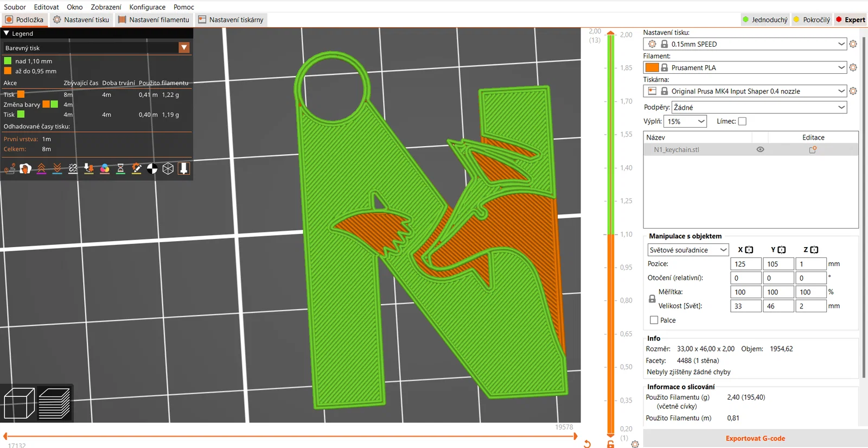868x448 pixels.
Task: Switch to 3D editor view cube
Action: tap(19, 403)
